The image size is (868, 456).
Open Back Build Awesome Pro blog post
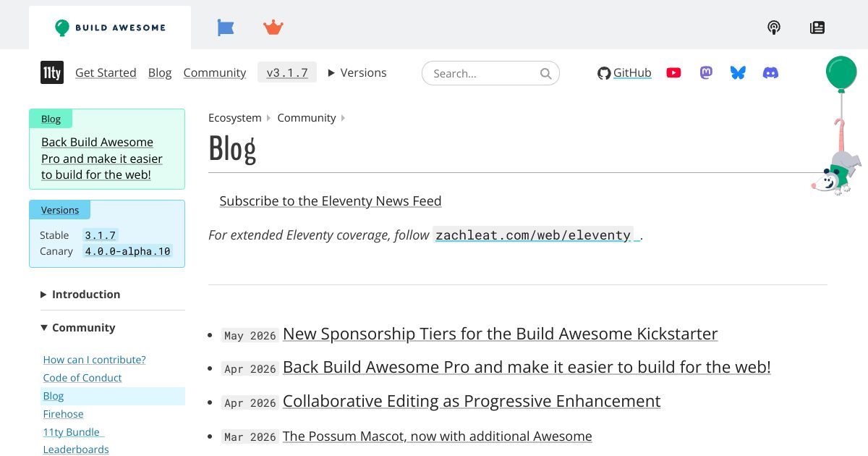click(527, 367)
